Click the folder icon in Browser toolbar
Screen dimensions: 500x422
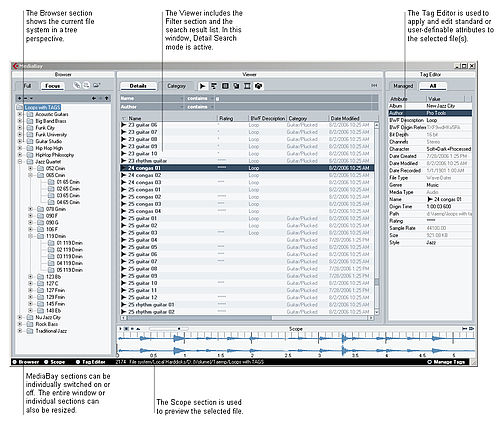click(97, 85)
